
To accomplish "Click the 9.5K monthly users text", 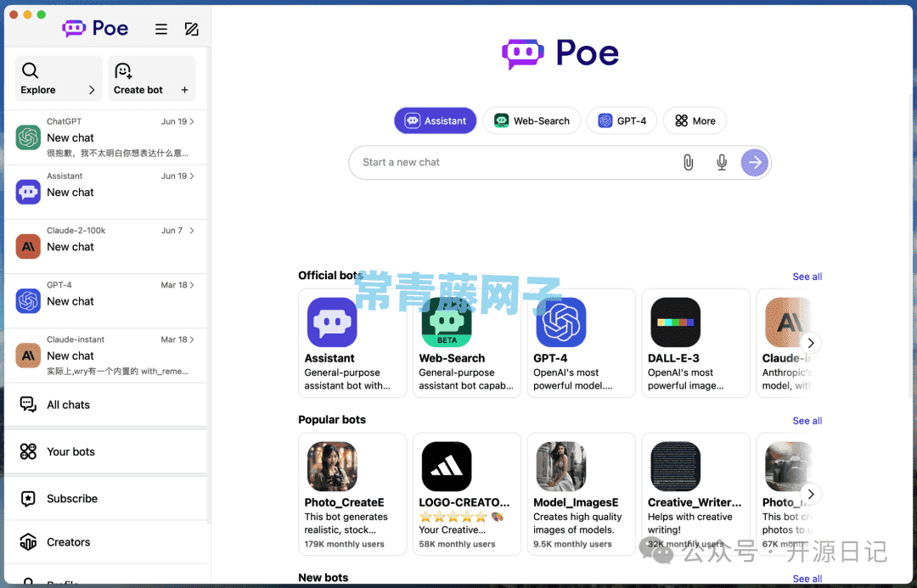I will pyautogui.click(x=572, y=544).
